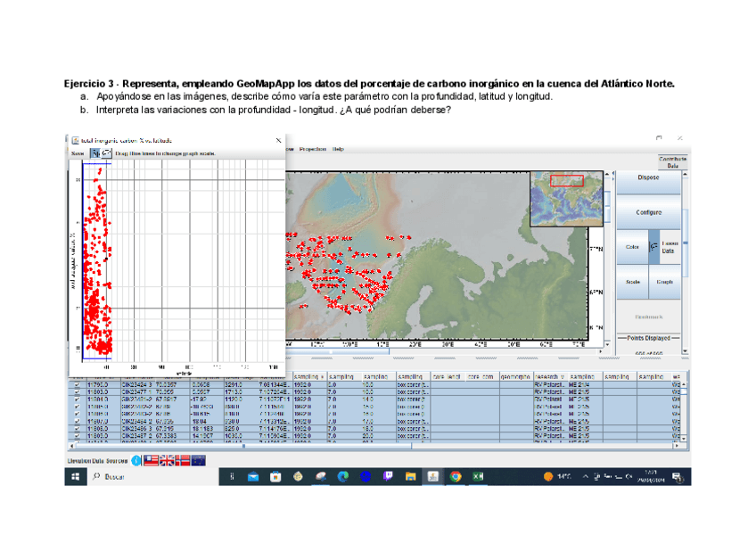Open the Graph options button
The width and height of the screenshot is (756, 535).
(664, 281)
